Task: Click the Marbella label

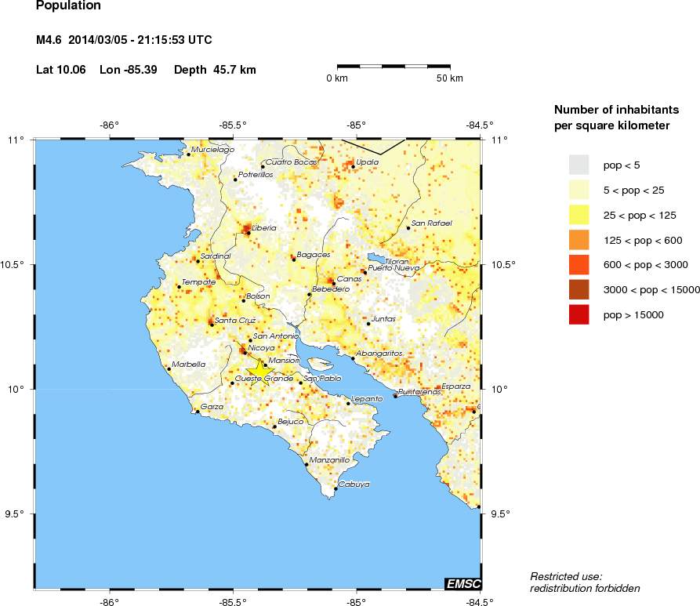Action: click(x=188, y=365)
